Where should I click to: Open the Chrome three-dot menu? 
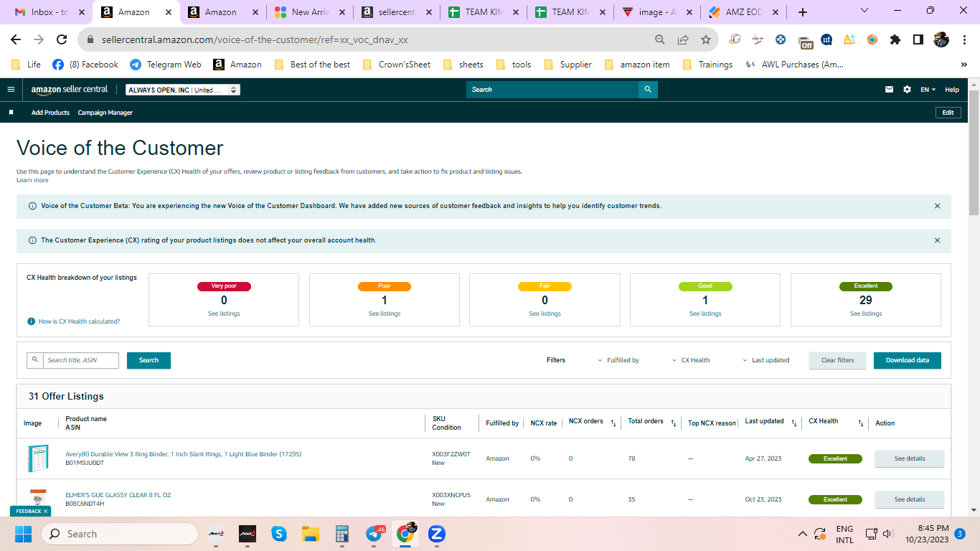[x=964, y=40]
